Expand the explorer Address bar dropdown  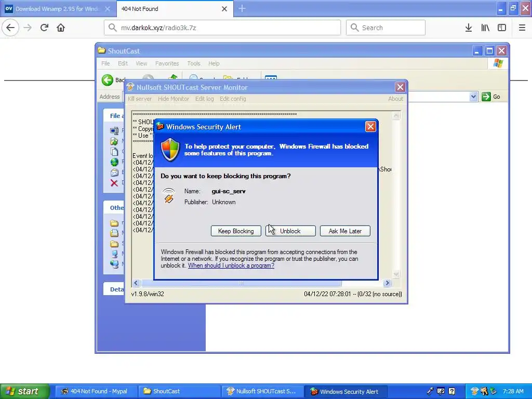click(473, 97)
